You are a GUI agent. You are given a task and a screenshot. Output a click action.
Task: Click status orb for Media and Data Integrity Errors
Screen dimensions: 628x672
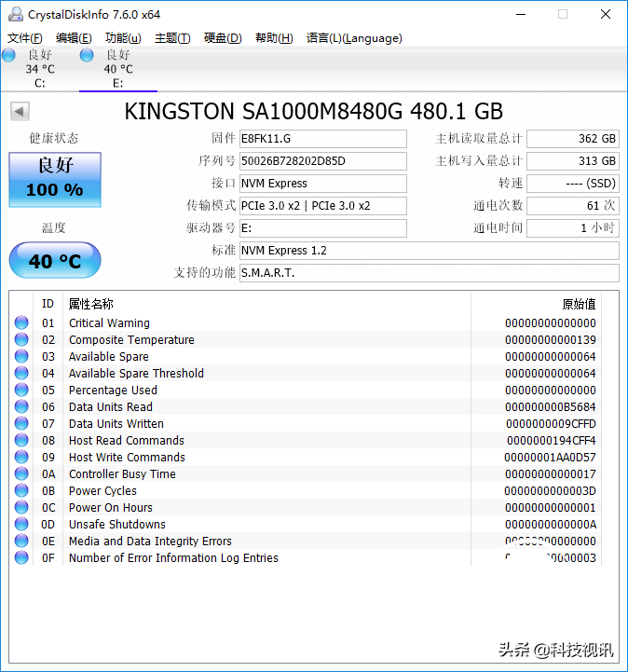(21, 541)
